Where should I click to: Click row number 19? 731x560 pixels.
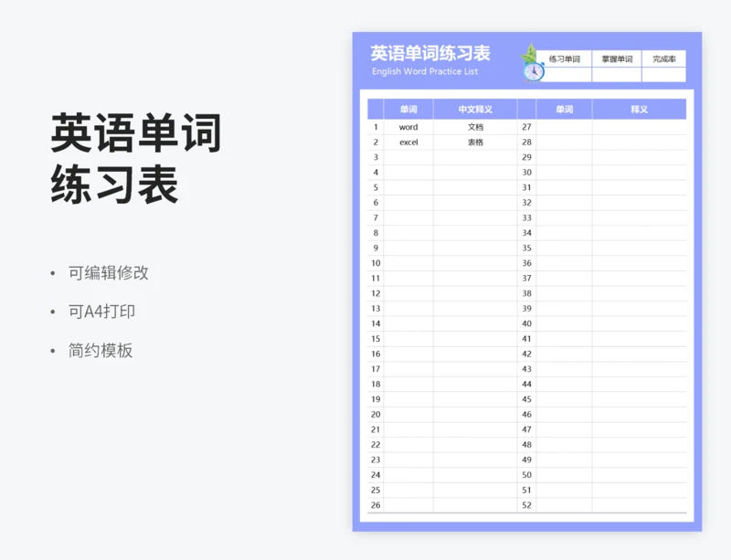pyautogui.click(x=376, y=399)
